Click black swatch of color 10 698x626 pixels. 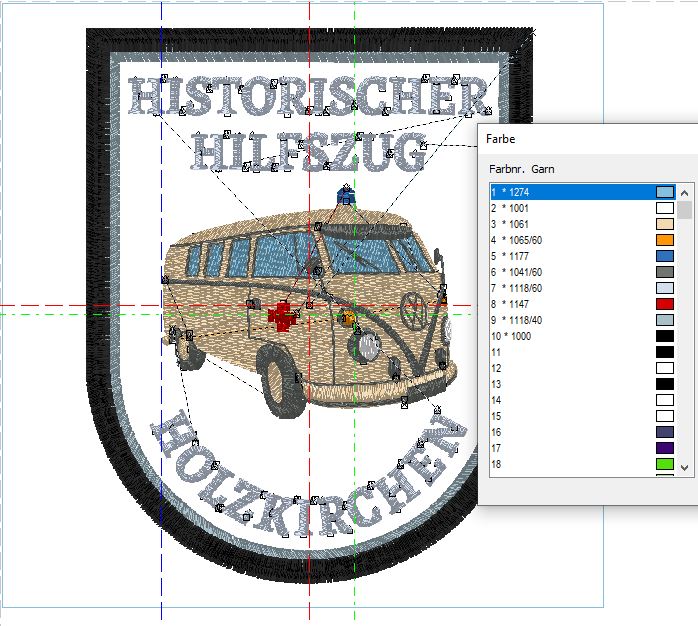coord(665,336)
